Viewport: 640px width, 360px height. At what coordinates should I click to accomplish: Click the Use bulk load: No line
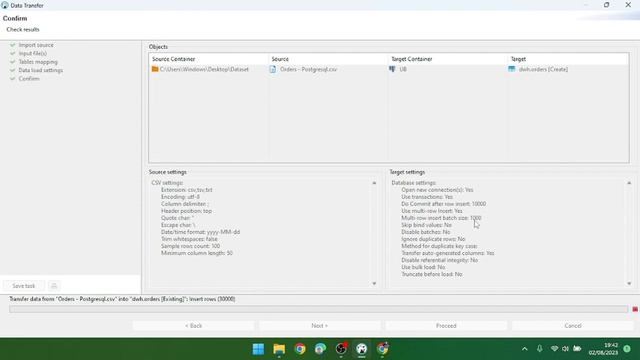[423, 267]
